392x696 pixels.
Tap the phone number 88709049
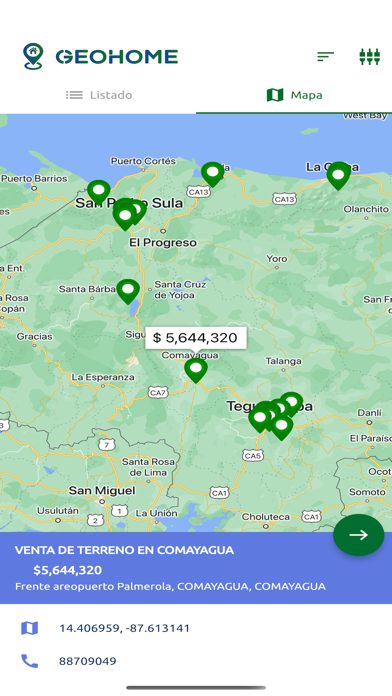point(87,661)
